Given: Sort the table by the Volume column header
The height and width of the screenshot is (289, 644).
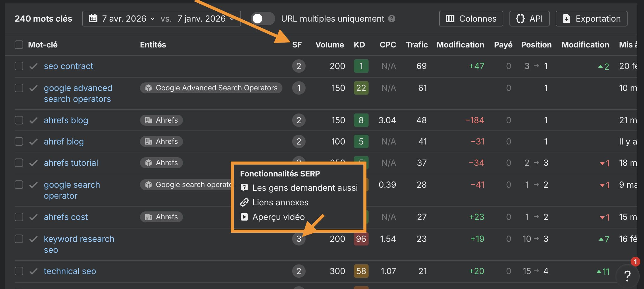Looking at the screenshot, I should click(330, 45).
